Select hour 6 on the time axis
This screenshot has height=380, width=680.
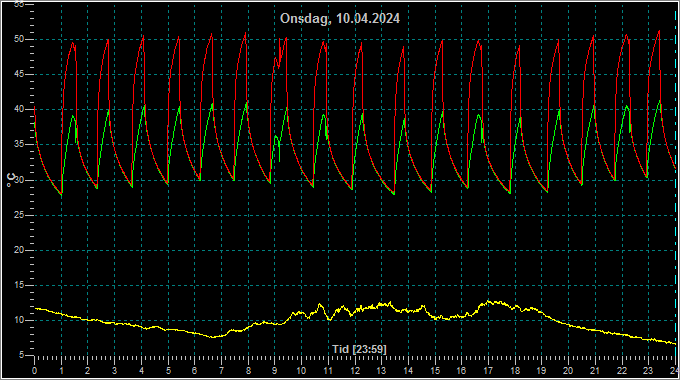click(194, 371)
